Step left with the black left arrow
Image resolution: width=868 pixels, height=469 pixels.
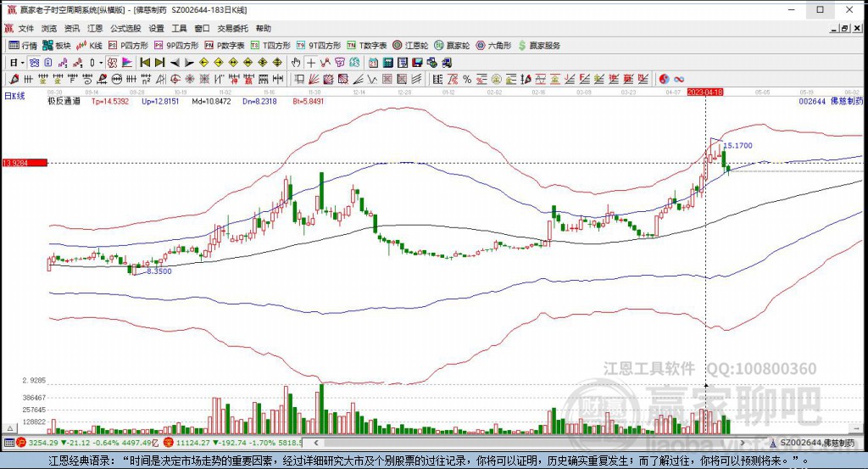[175, 63]
